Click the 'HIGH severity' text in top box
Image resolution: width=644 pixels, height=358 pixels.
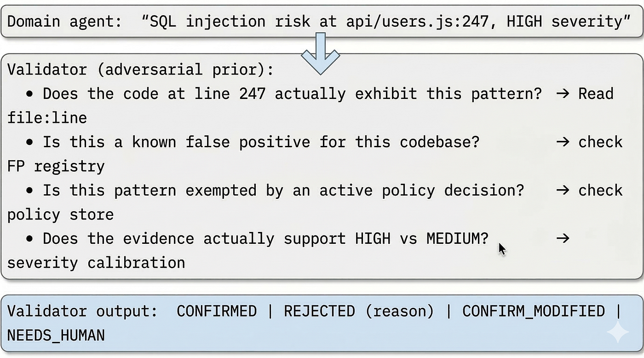[x=564, y=22]
